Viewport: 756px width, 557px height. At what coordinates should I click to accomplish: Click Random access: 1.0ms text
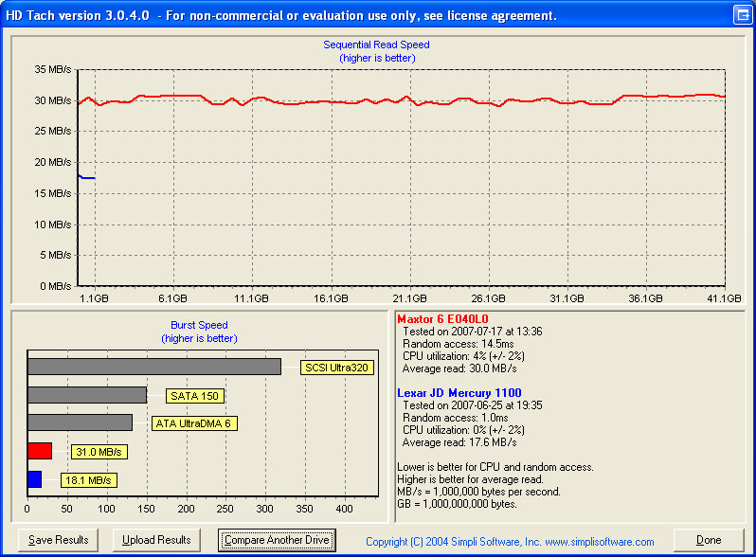point(455,418)
